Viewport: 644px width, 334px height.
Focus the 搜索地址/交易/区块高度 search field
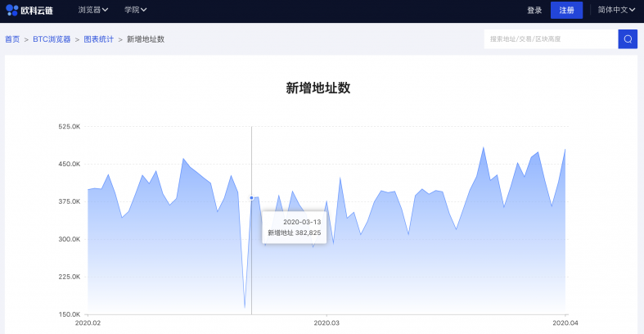pyautogui.click(x=551, y=39)
